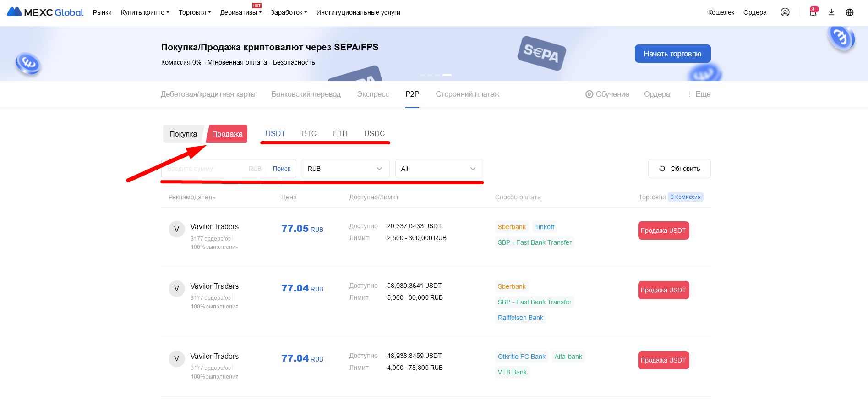Viewport: 868px width, 401px height.
Task: Click the play icon beside Обучение
Action: coord(589,94)
